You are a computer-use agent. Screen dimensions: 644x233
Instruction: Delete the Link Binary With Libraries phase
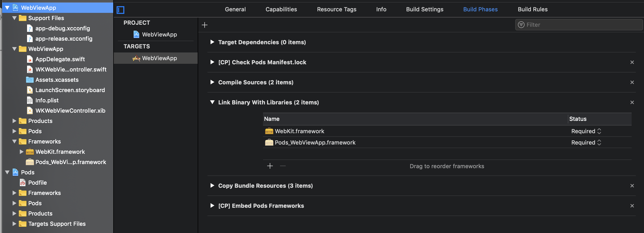pos(632,102)
